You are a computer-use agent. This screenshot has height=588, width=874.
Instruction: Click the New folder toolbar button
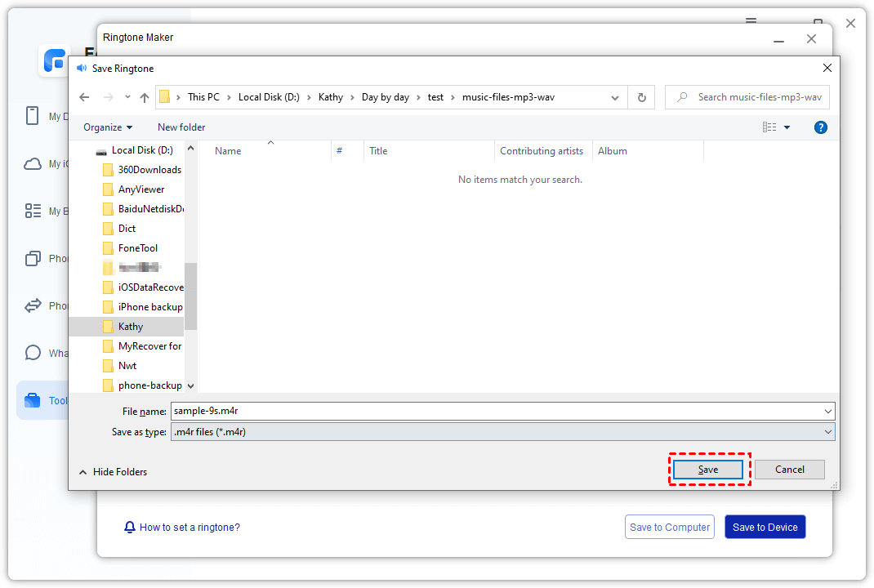point(181,127)
